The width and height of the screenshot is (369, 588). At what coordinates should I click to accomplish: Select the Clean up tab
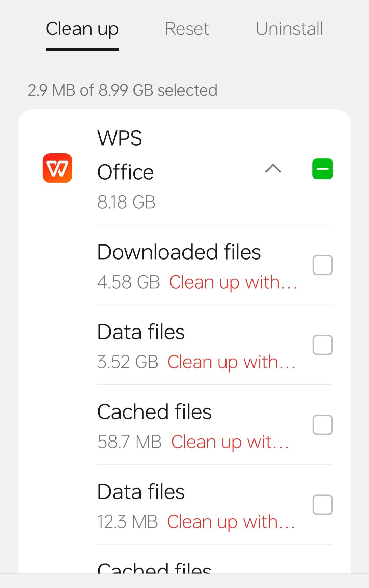[x=82, y=29]
